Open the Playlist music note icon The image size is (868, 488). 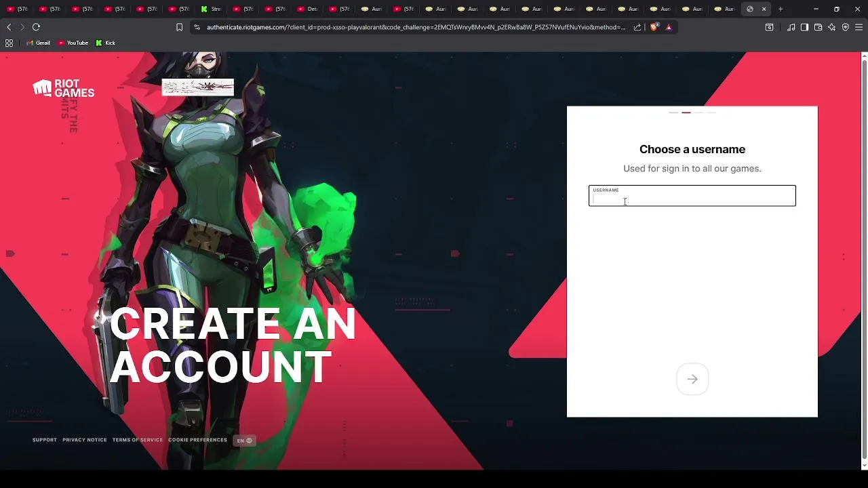pos(791,27)
